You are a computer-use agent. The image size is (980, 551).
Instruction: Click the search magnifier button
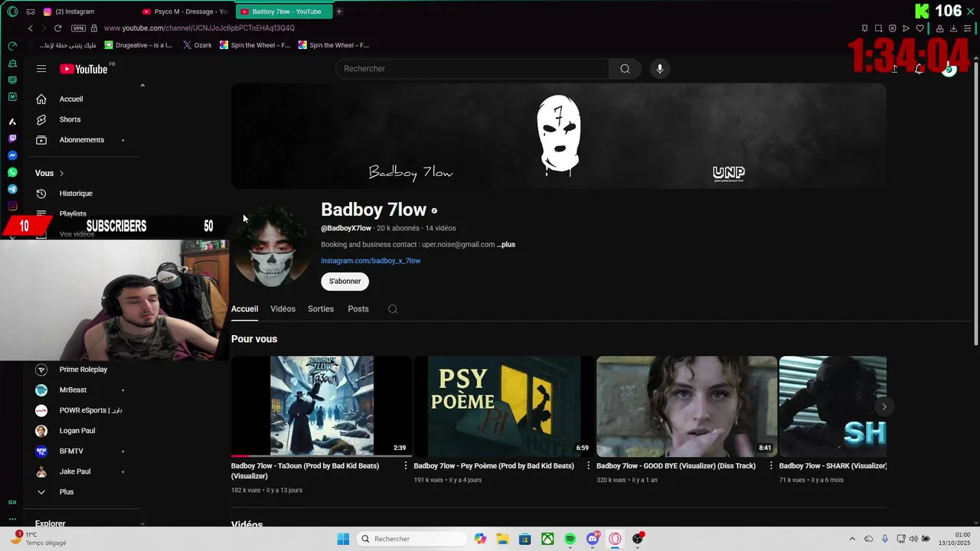pos(625,69)
